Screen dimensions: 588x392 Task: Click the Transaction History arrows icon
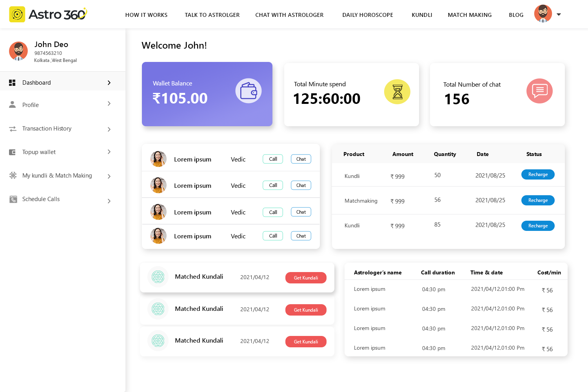click(13, 129)
